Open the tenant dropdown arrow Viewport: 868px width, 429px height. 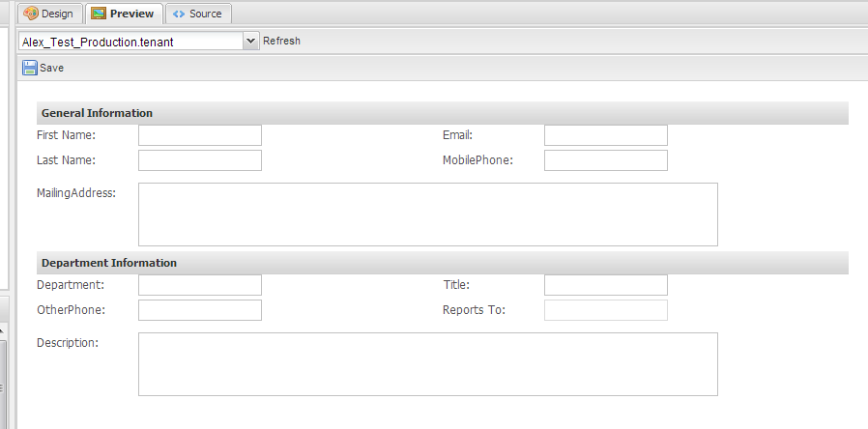[x=250, y=41]
